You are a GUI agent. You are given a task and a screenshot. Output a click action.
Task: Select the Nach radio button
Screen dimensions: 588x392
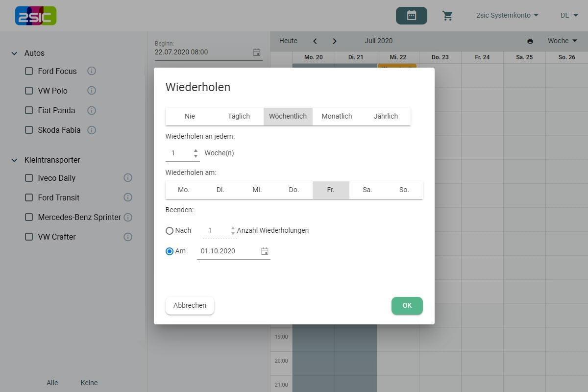(170, 231)
